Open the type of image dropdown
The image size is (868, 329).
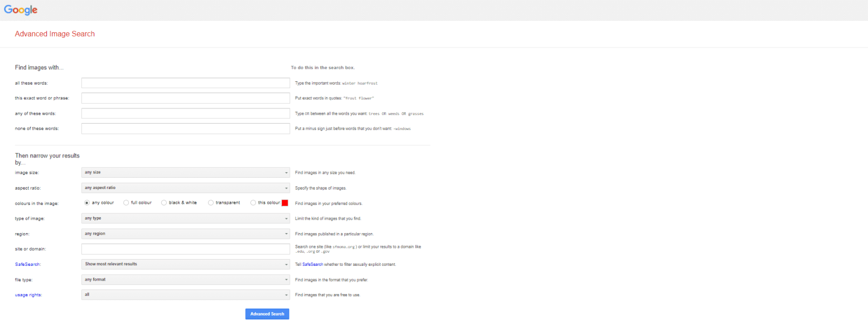[x=185, y=218]
